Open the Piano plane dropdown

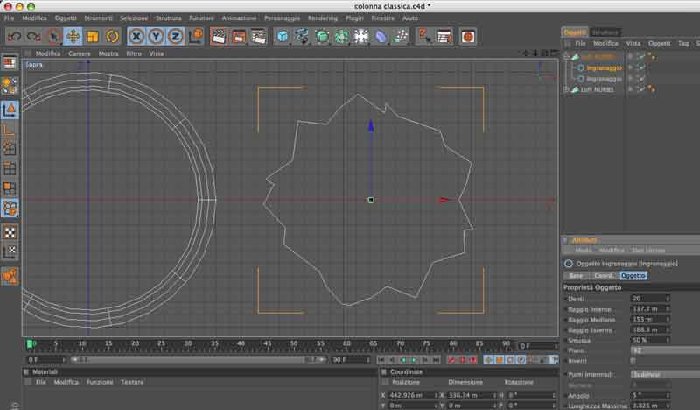(665, 351)
